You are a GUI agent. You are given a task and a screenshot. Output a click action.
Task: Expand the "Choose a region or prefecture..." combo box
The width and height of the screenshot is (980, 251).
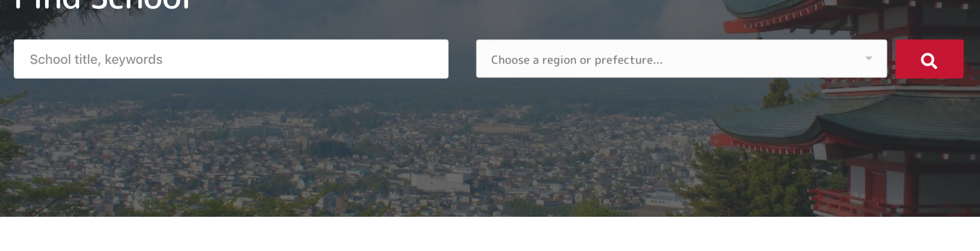pos(681,59)
